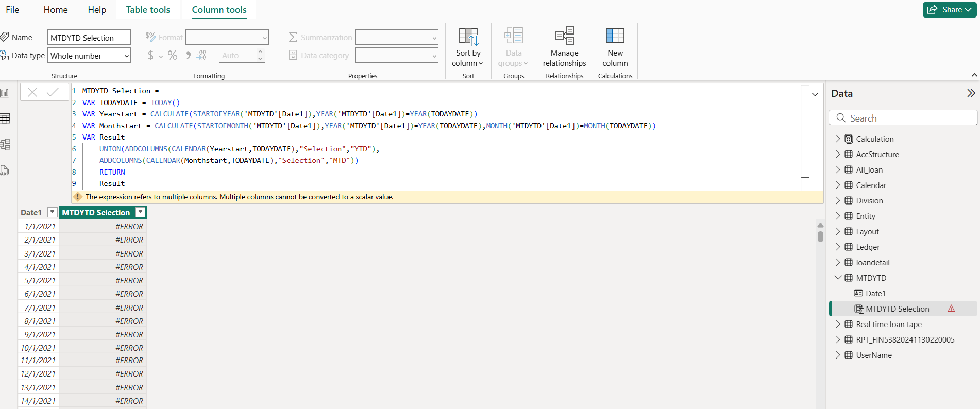Click the Date1 column header

31,212
